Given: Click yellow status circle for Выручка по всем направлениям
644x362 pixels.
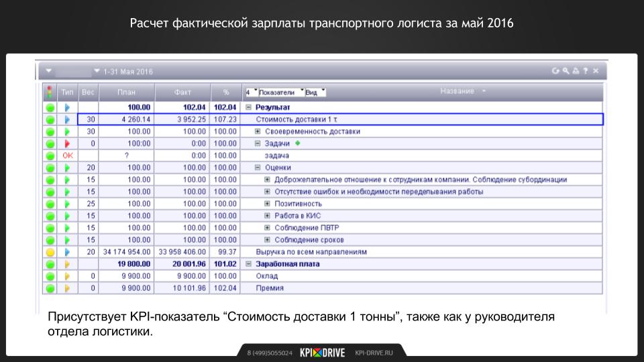Looking at the screenshot, I should coord(50,252).
